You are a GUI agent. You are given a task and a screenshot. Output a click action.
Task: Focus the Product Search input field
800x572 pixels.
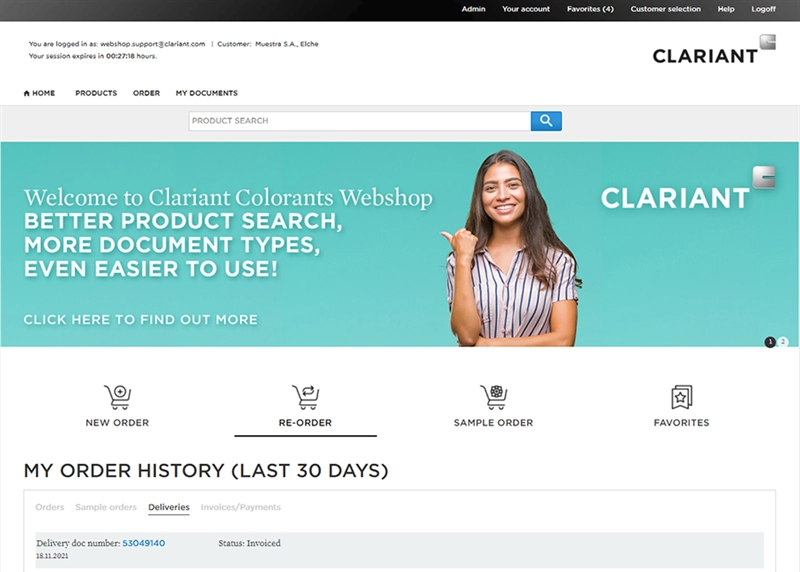[360, 121]
